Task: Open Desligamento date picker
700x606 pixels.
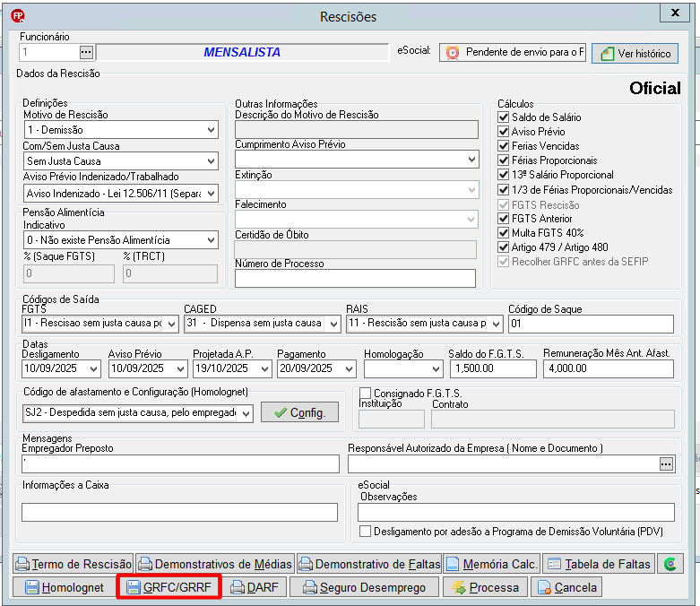Action: 93,368
